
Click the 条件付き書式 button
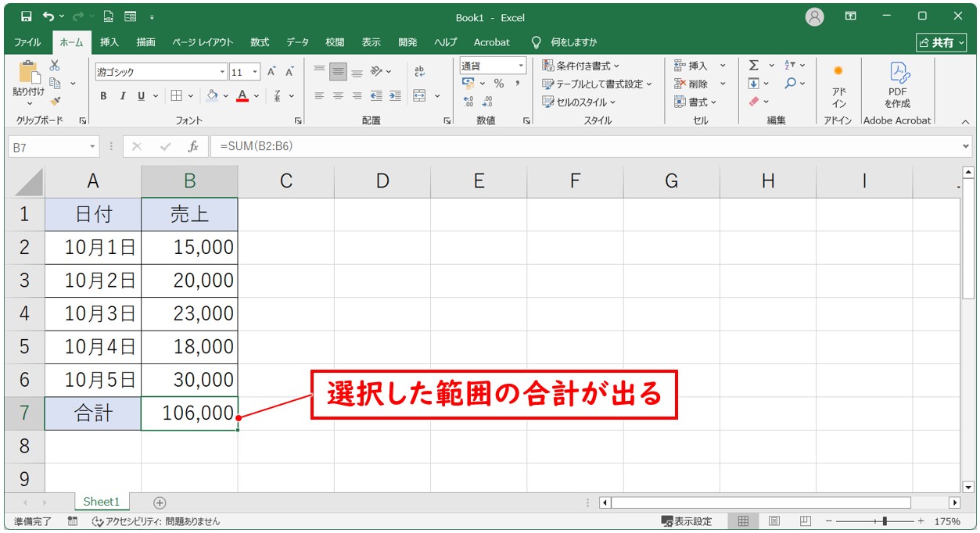tap(578, 66)
